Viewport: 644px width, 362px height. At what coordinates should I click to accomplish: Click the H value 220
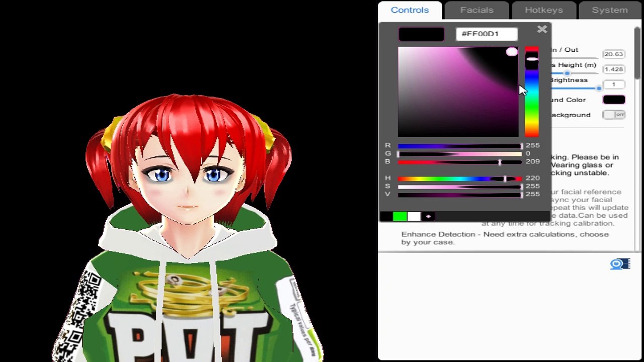532,178
